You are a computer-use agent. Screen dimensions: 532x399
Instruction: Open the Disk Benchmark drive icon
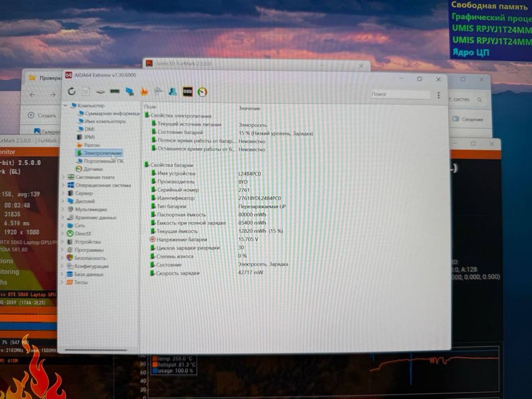click(100, 92)
